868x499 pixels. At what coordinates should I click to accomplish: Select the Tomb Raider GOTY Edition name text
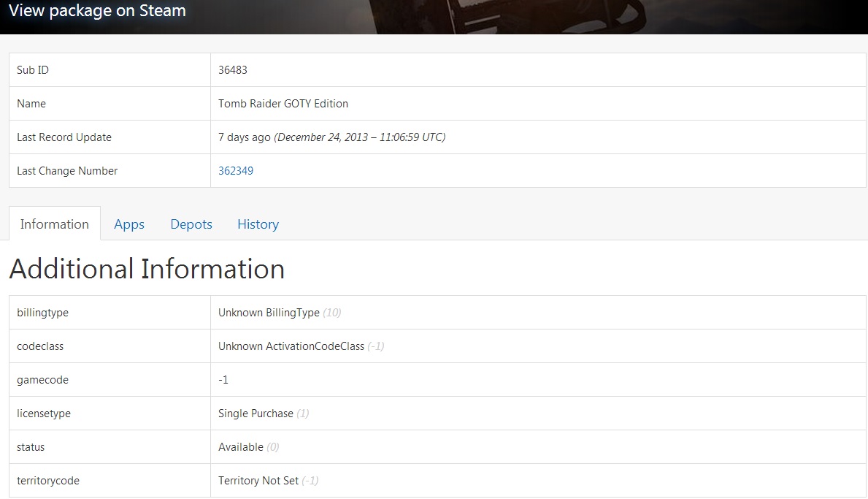pyautogui.click(x=283, y=104)
